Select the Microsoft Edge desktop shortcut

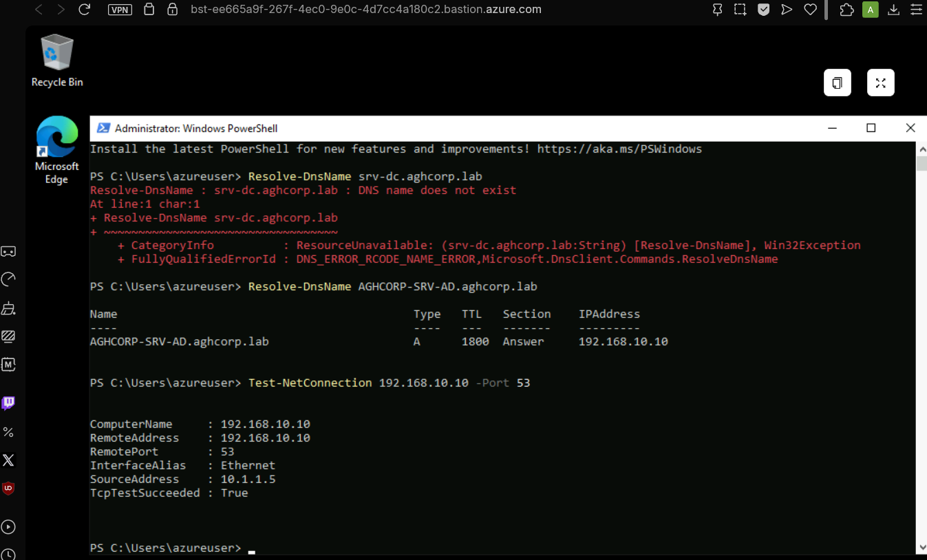(x=56, y=151)
